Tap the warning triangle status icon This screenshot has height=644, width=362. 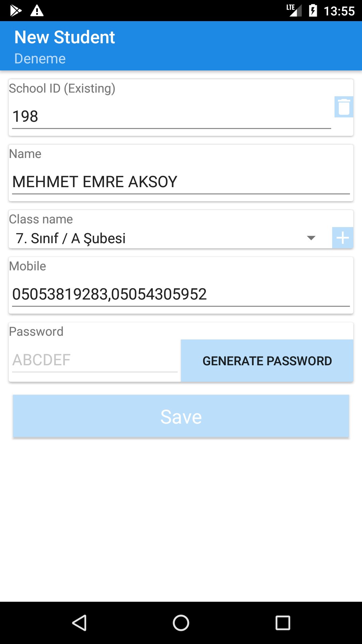[37, 11]
